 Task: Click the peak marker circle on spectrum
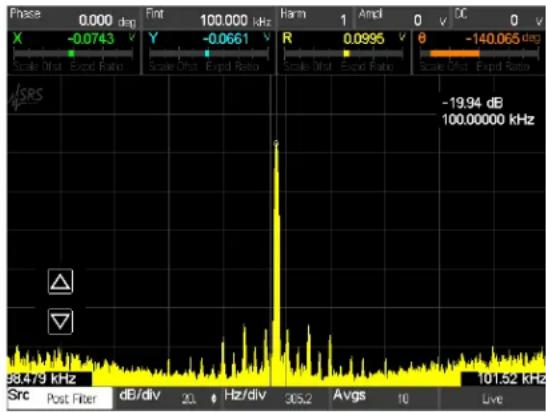276,143
